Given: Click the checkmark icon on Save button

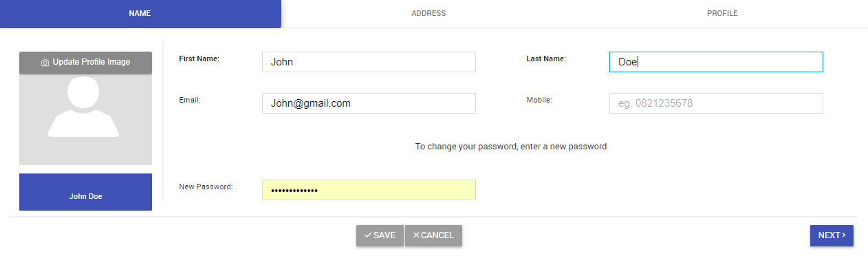Looking at the screenshot, I should 368,235.
